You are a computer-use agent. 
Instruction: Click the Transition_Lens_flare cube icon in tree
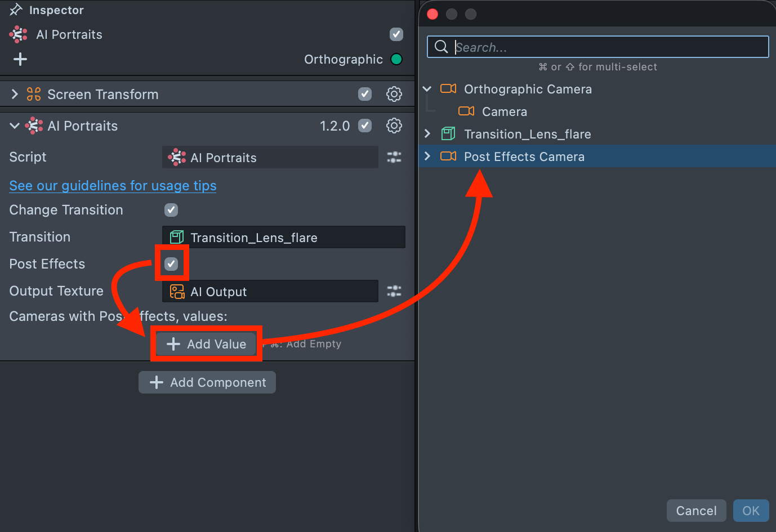(448, 134)
